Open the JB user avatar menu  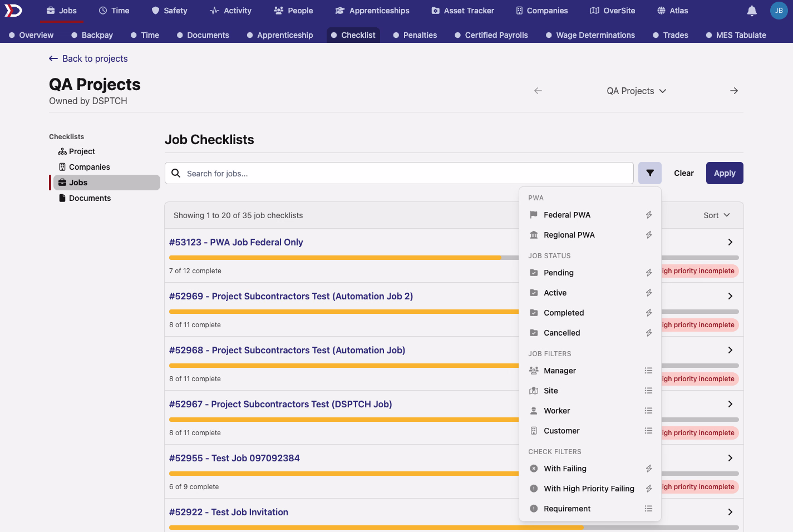point(779,11)
